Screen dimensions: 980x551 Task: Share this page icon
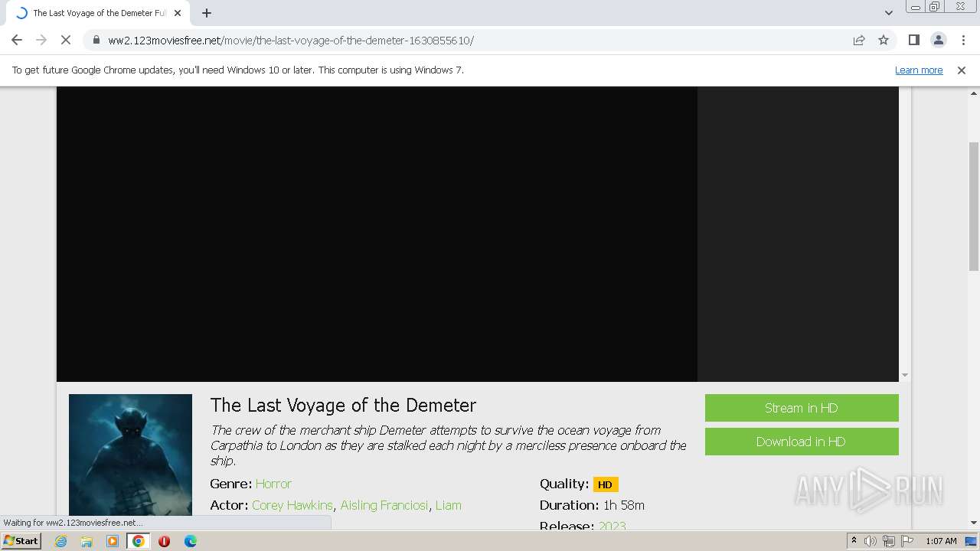859,40
